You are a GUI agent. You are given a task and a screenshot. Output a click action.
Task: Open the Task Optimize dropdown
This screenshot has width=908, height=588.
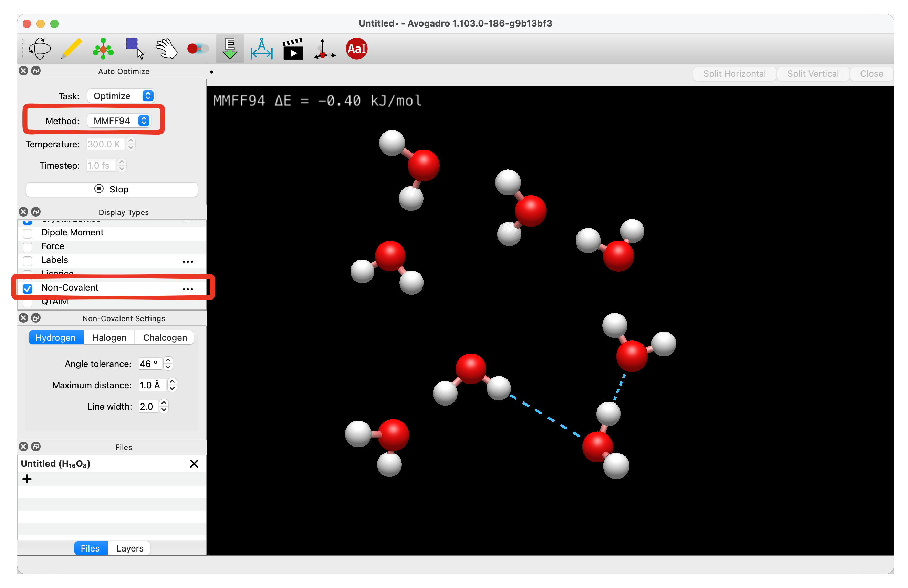(121, 96)
